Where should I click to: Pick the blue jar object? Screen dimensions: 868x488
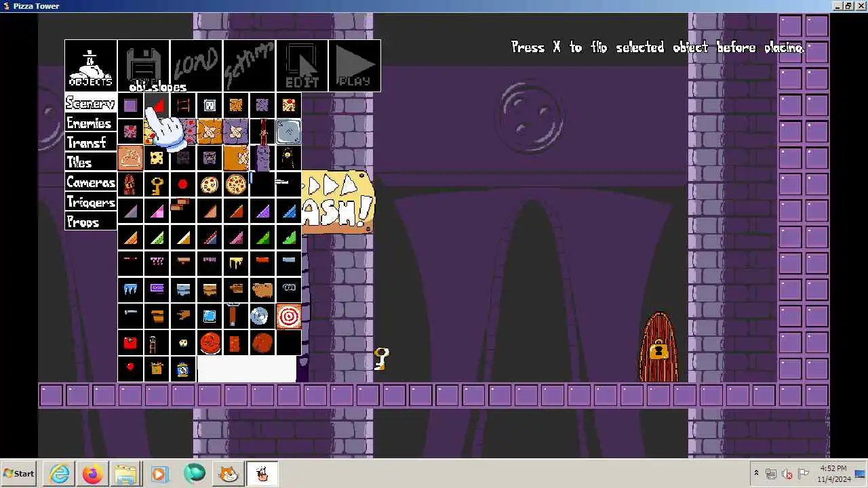coord(183,369)
